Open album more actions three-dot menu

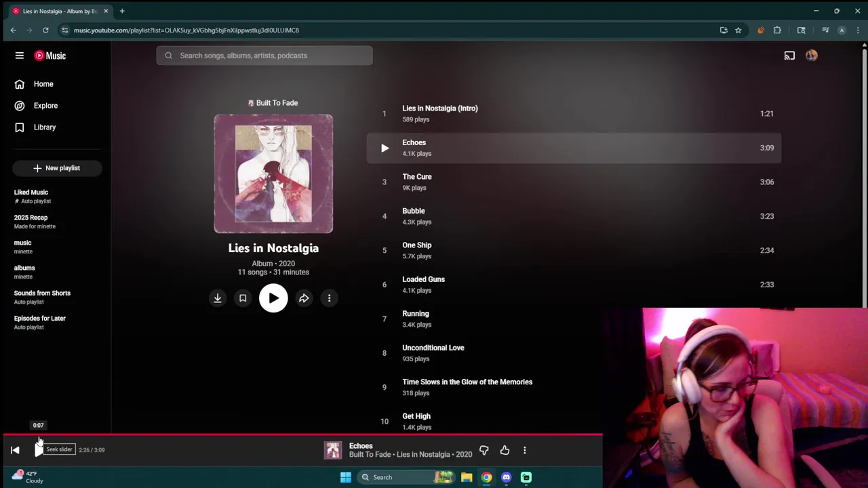tap(329, 298)
